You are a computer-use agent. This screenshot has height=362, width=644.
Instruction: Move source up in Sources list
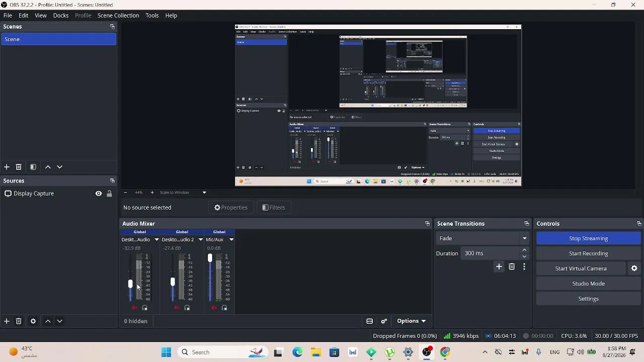[x=48, y=321]
